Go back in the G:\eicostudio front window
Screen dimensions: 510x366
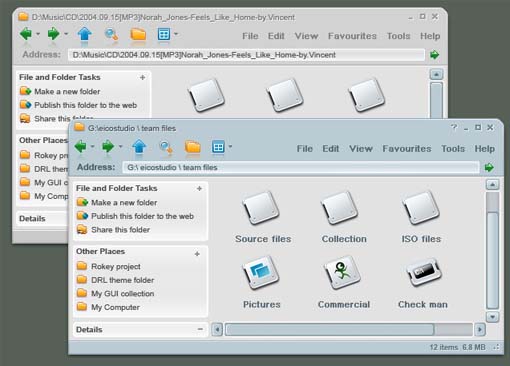point(81,146)
